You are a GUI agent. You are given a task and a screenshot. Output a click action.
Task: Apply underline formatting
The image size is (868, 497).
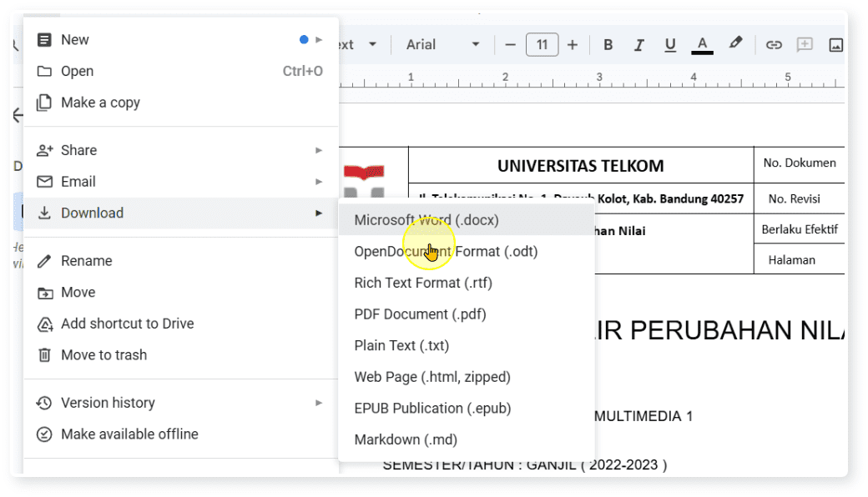pos(670,45)
